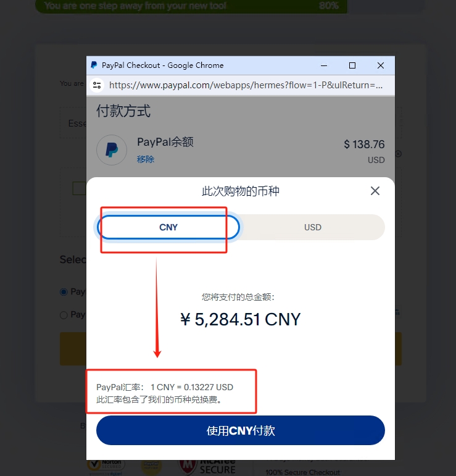Click the PayPal favicon in title bar
This screenshot has height=476, width=456.
pos(94,65)
